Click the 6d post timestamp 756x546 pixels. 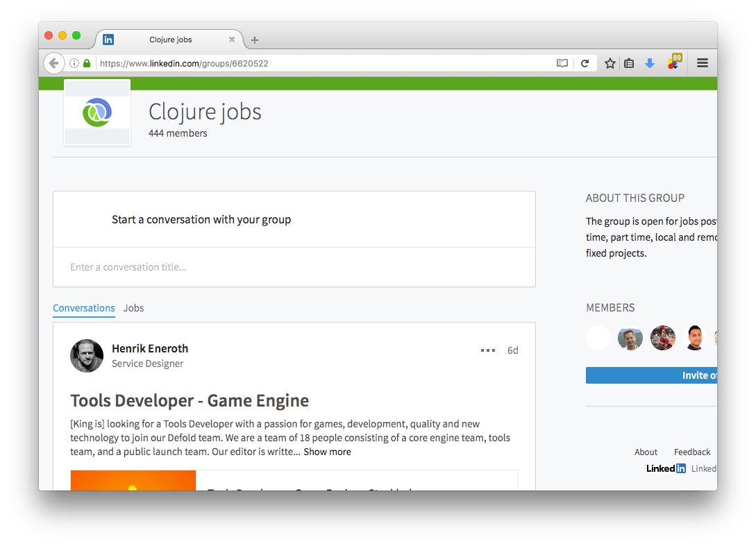tap(512, 350)
